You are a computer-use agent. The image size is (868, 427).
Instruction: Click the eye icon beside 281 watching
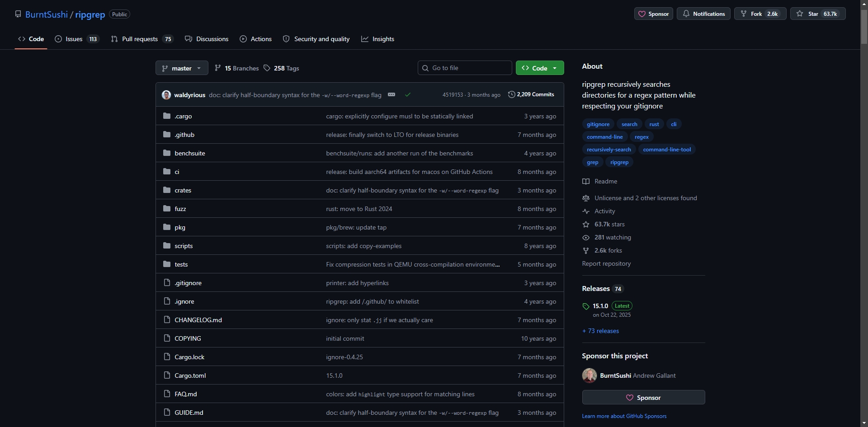pyautogui.click(x=586, y=238)
